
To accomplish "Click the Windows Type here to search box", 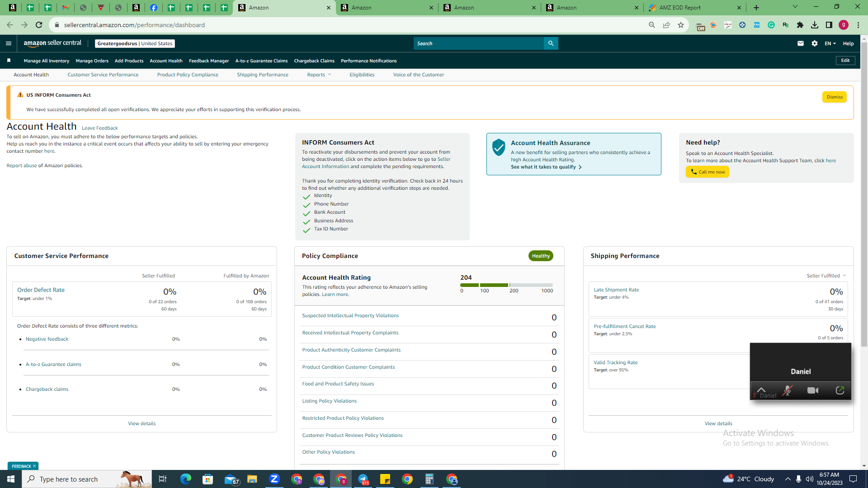I will pyautogui.click(x=87, y=479).
